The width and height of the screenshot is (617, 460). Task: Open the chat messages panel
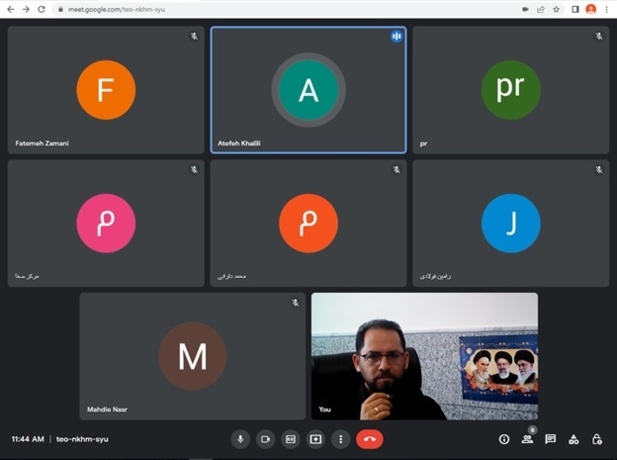(x=550, y=439)
